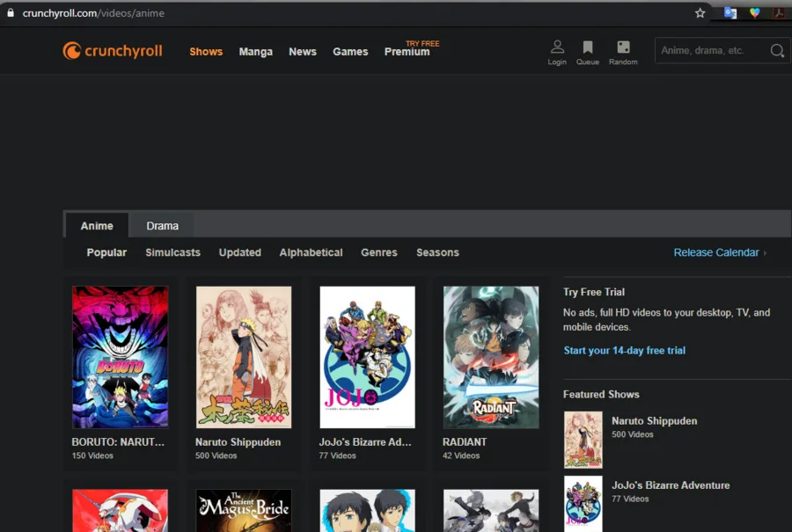This screenshot has height=532, width=792.
Task: Click the BORUTO: NARUT... title text
Action: click(118, 442)
